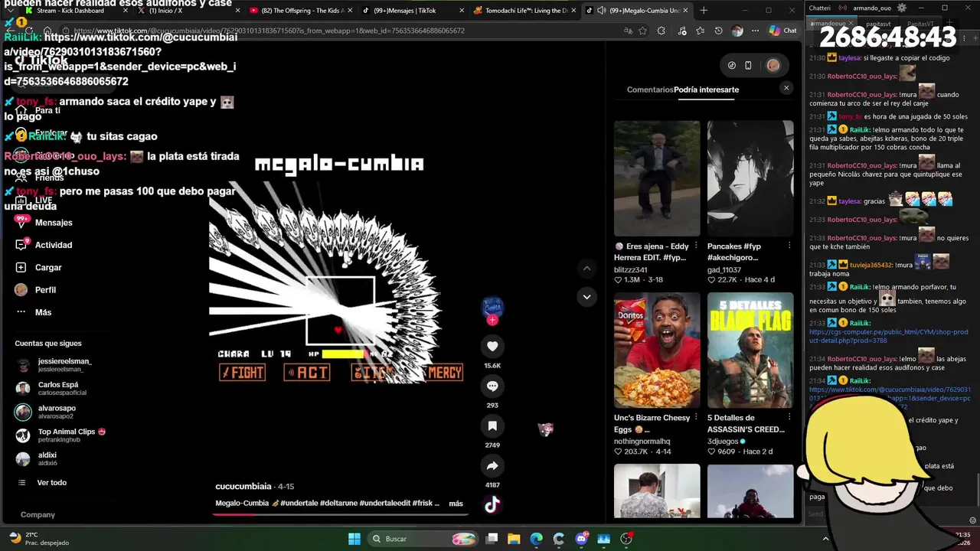This screenshot has width=980, height=551.
Task: Open the get-app phone icon
Action: [x=749, y=65]
